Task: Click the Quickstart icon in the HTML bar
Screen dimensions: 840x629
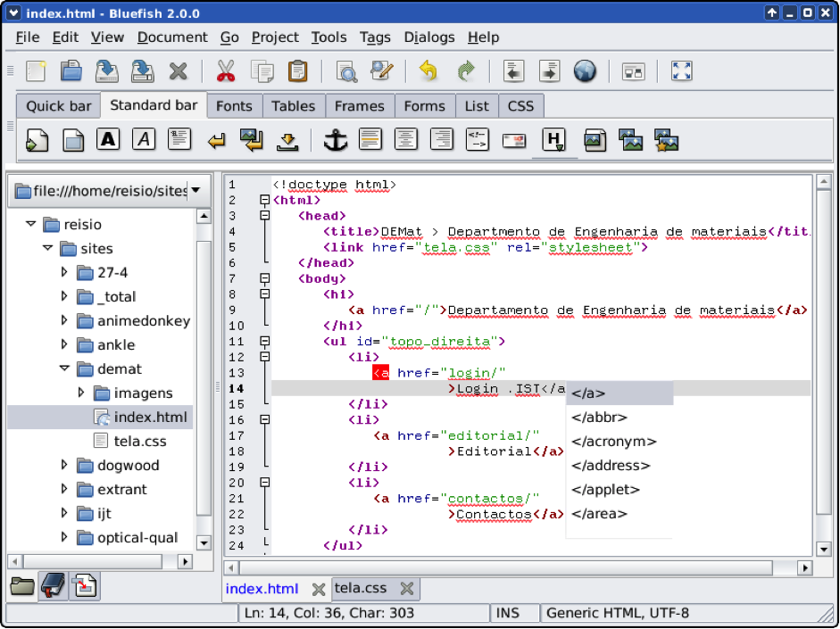Action: point(37,141)
